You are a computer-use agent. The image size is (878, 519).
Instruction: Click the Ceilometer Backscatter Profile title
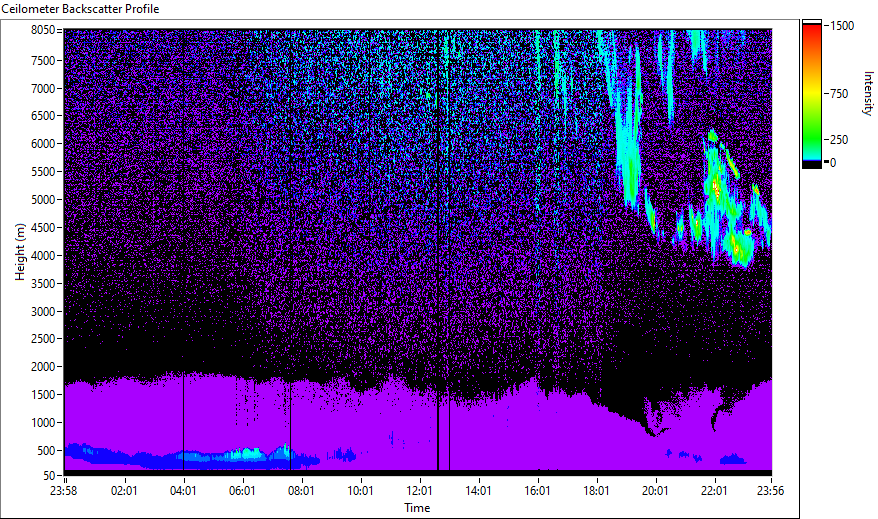(80, 9)
